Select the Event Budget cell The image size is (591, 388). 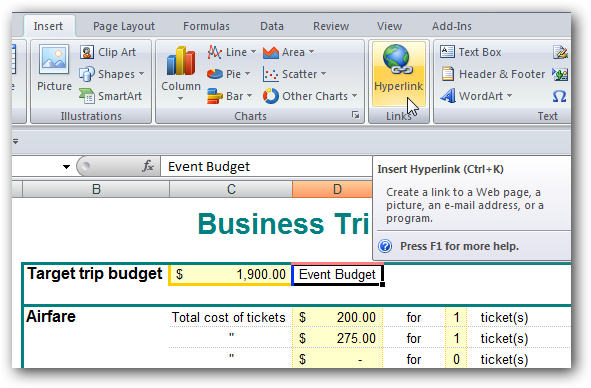(x=337, y=275)
